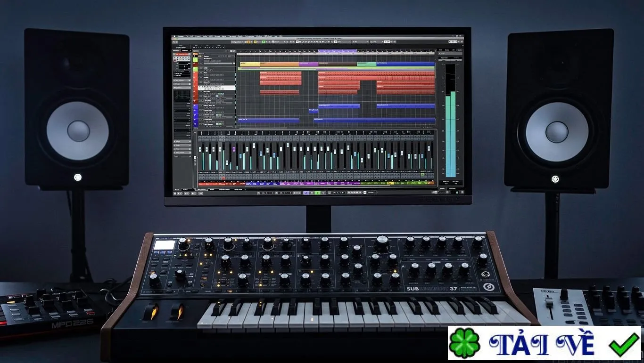
Task: Start playback with the green Play button
Action: coord(317,193)
